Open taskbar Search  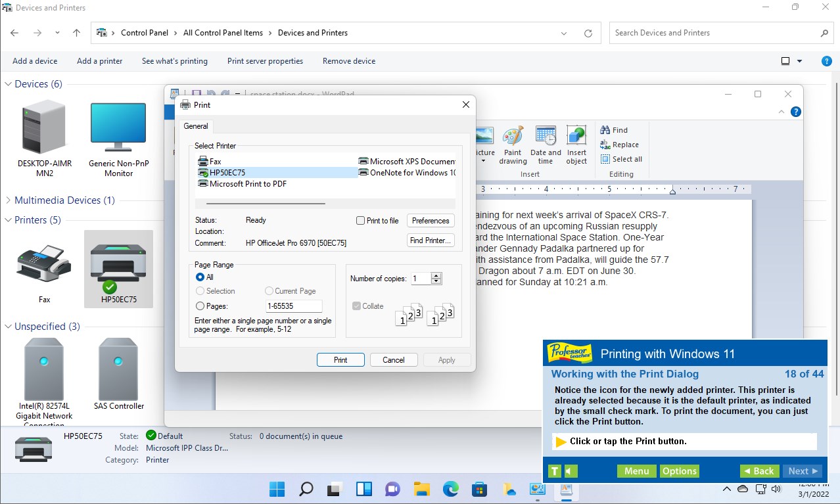(x=306, y=489)
